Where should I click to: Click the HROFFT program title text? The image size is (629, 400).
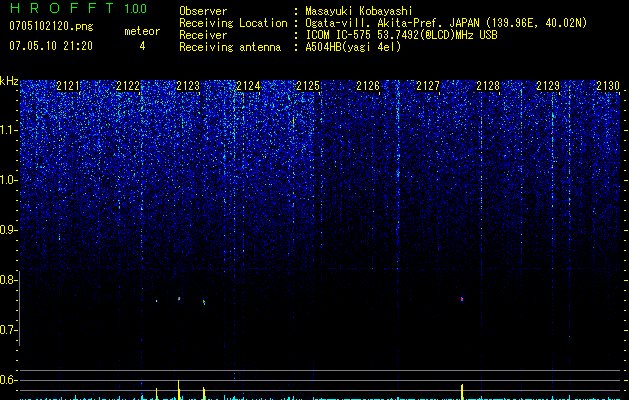(x=63, y=8)
